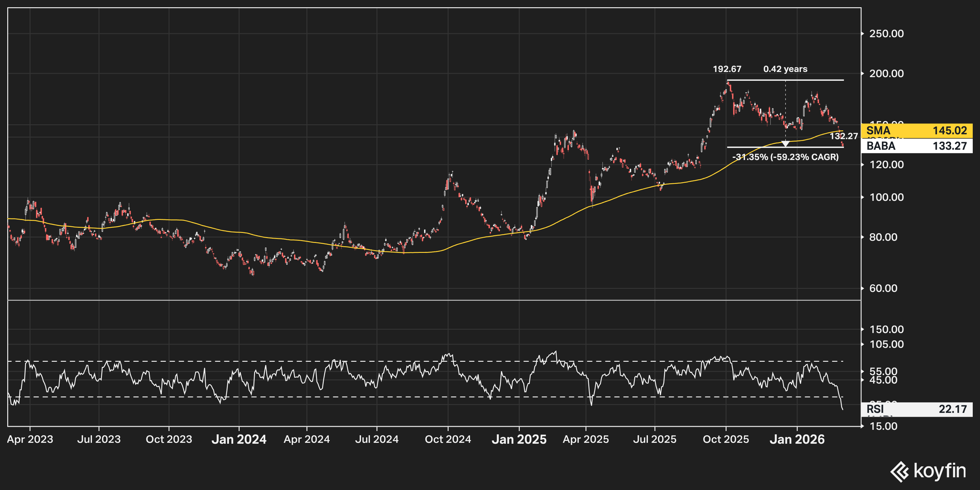Click the divider between price and RSI panes
980x490 pixels.
[434, 300]
